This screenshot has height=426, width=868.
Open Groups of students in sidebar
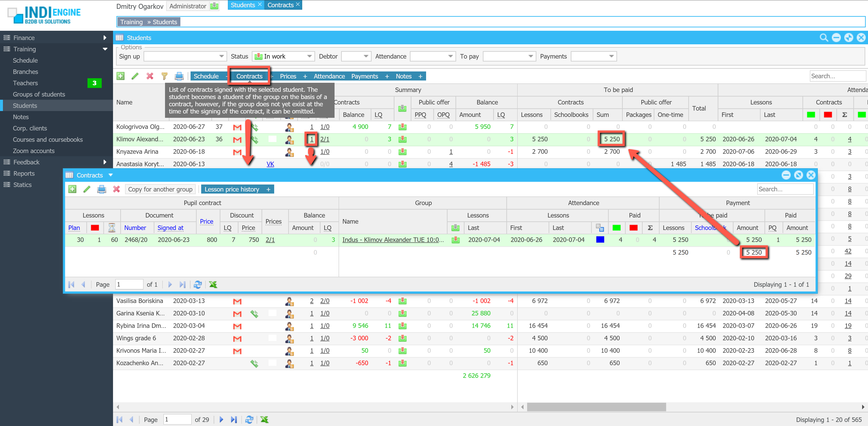[x=39, y=94]
